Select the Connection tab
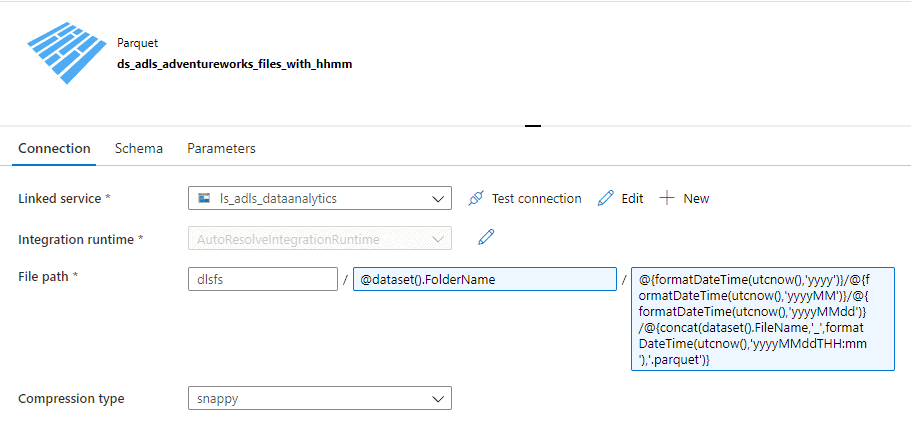The height and width of the screenshot is (438, 911). pos(54,148)
